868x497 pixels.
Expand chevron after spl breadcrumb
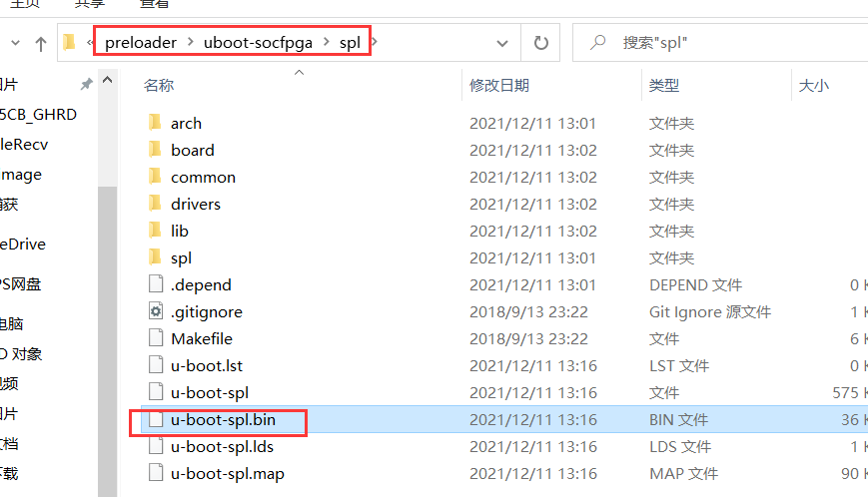[x=375, y=42]
